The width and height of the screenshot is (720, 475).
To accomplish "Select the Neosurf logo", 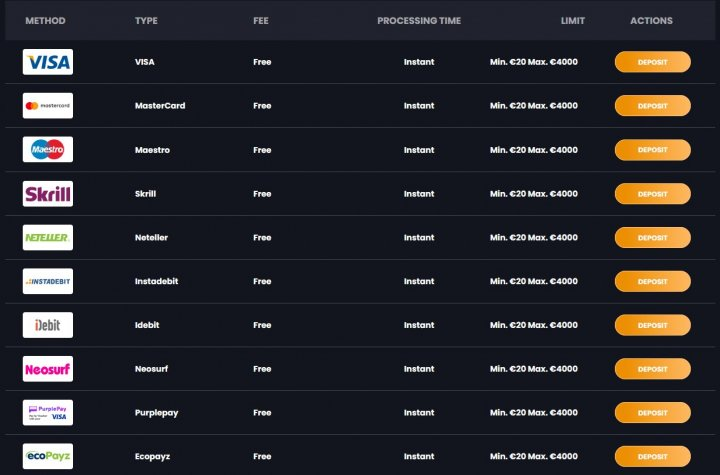I will point(48,369).
